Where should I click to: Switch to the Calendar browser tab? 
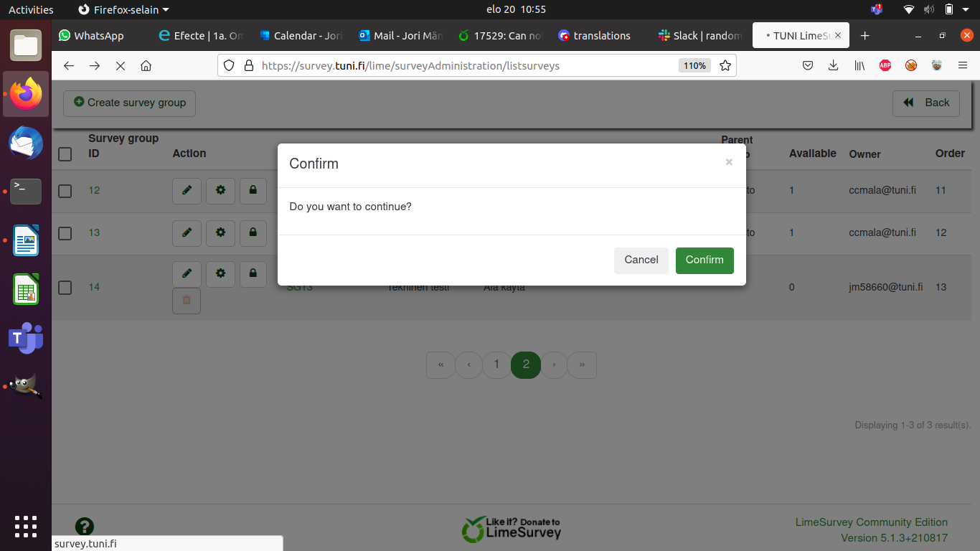tap(301, 36)
